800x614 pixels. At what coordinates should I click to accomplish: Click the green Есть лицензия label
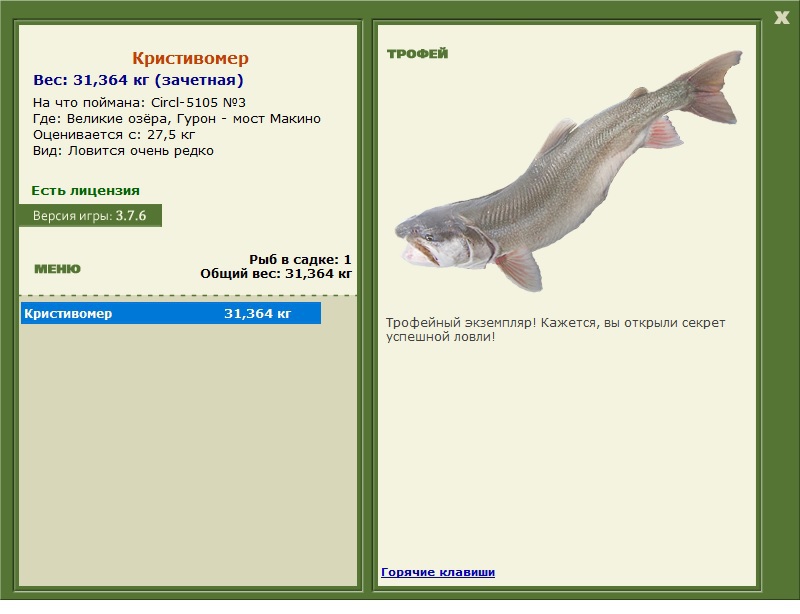click(x=85, y=190)
